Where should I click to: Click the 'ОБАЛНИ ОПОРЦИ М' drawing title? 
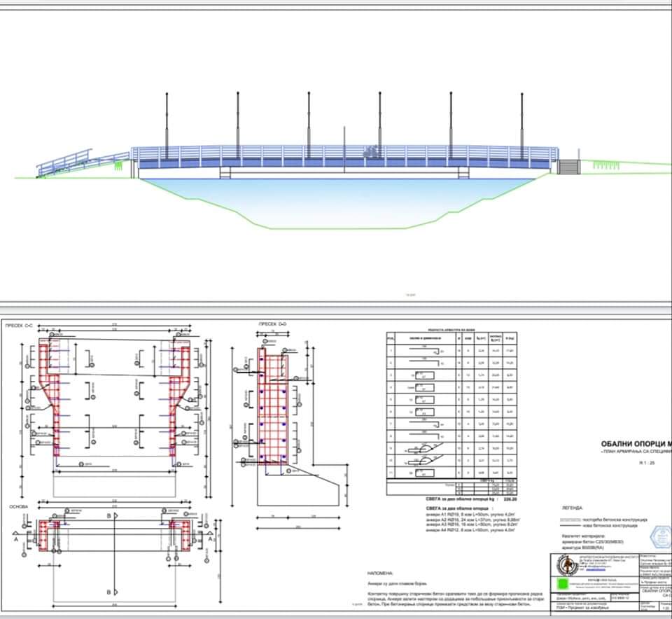636,443
